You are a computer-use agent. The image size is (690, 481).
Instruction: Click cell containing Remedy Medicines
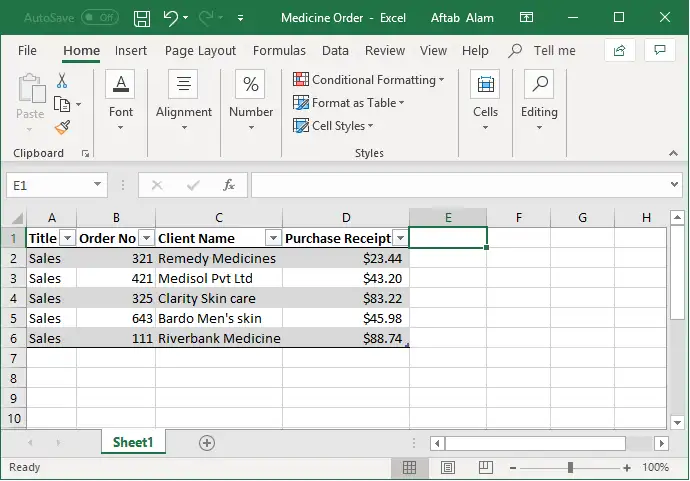pyautogui.click(x=219, y=258)
